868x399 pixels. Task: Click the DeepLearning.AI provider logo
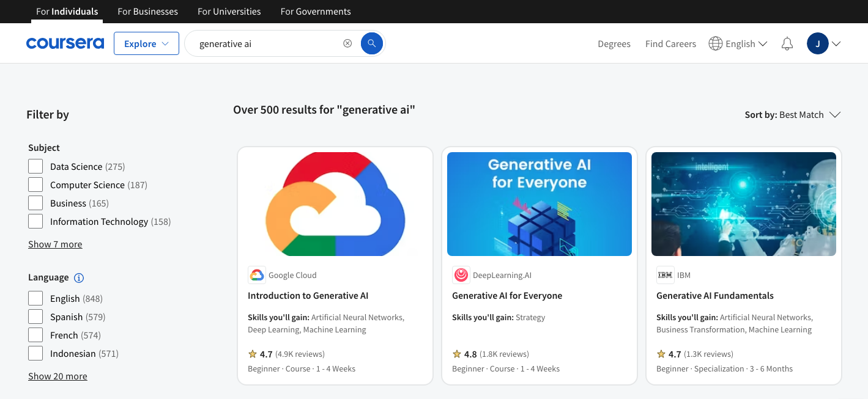pyautogui.click(x=461, y=275)
